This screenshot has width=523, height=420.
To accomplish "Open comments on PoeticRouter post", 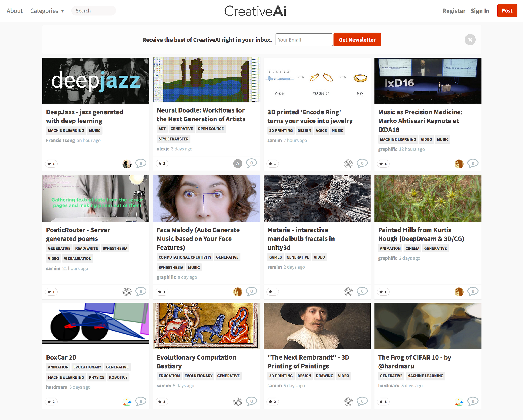I will 141,291.
